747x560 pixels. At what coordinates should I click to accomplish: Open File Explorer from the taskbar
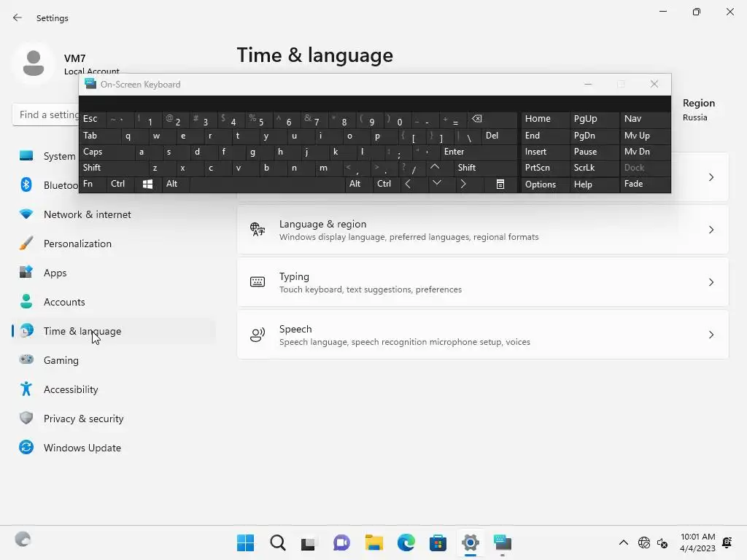pyautogui.click(x=374, y=542)
